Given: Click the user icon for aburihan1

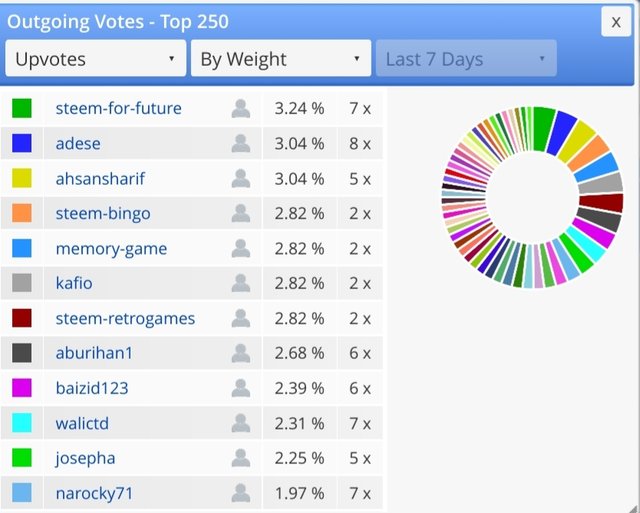Looking at the screenshot, I should tap(240, 354).
